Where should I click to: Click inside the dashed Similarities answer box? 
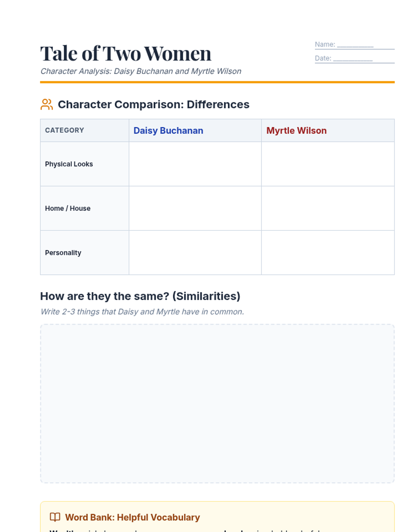[217, 403]
